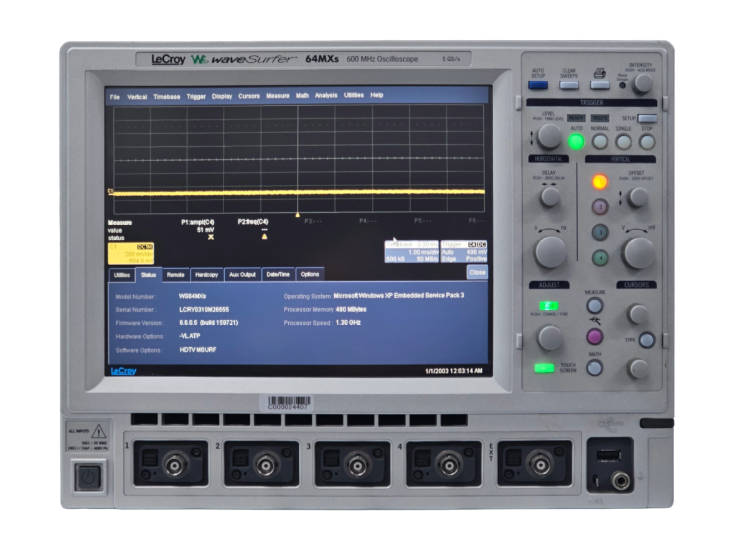Open the yellow C1 channel descriptor box
Screen dimensions: 747x560
click(131, 253)
